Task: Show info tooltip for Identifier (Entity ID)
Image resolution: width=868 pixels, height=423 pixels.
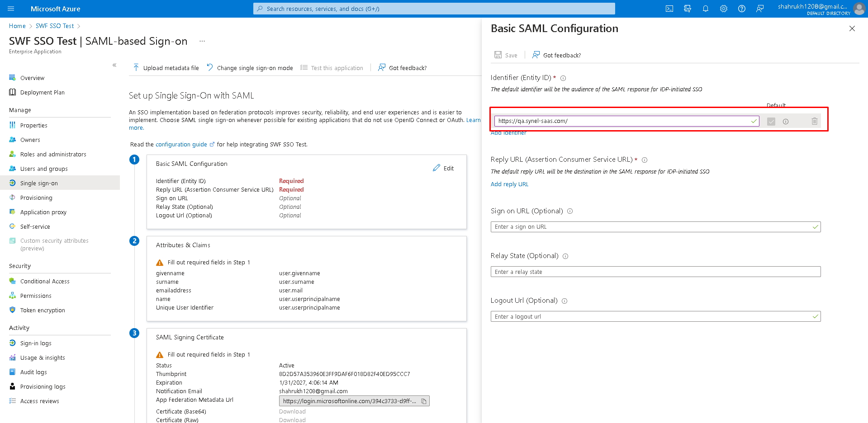Action: click(x=563, y=78)
